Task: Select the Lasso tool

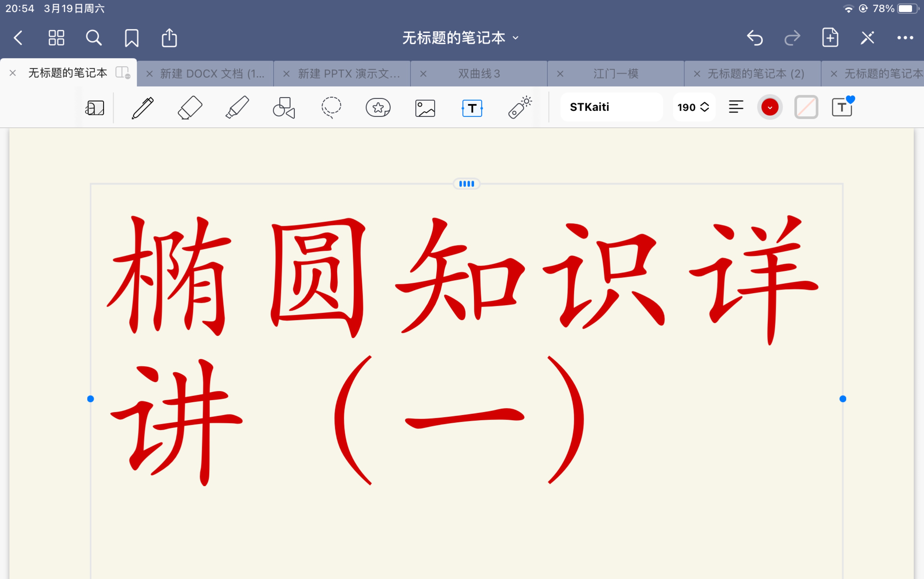Action: pos(331,108)
